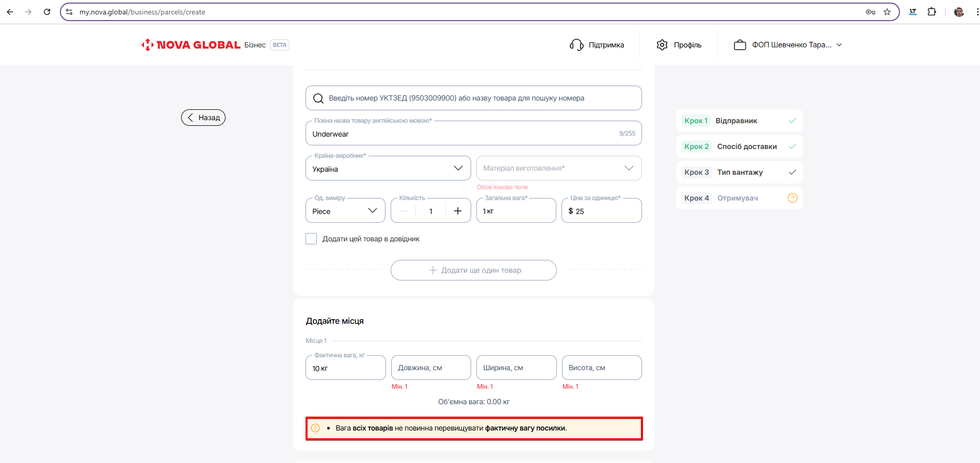This screenshot has width=980, height=463.
Task: Bookmark this page with star icon
Action: pos(887,12)
